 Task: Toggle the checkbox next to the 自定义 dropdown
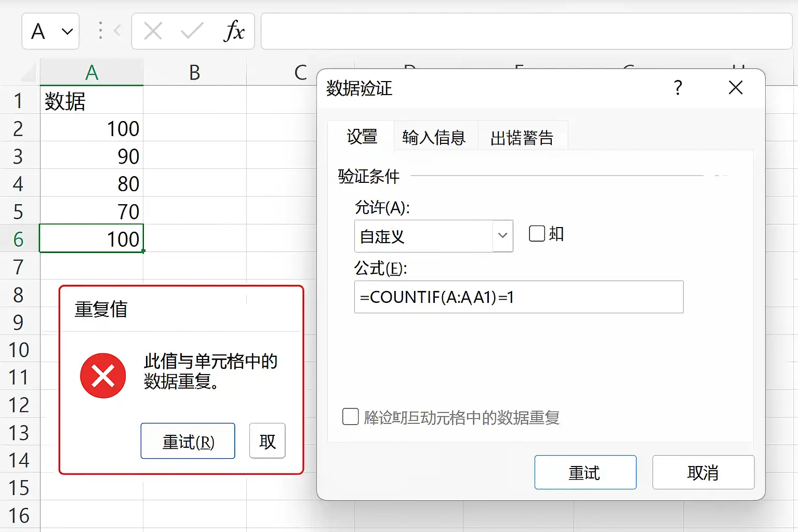pyautogui.click(x=537, y=234)
